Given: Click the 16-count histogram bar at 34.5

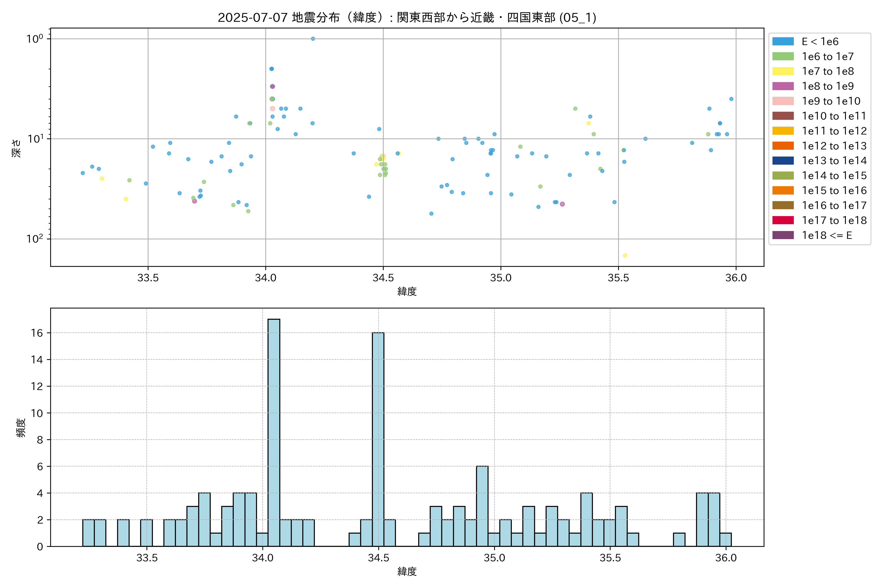Looking at the screenshot, I should click(378, 439).
